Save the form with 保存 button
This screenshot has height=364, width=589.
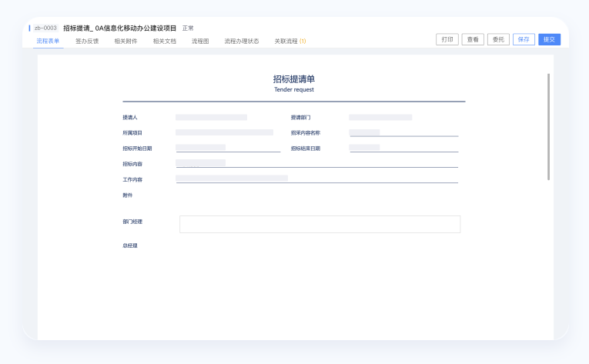[524, 39]
